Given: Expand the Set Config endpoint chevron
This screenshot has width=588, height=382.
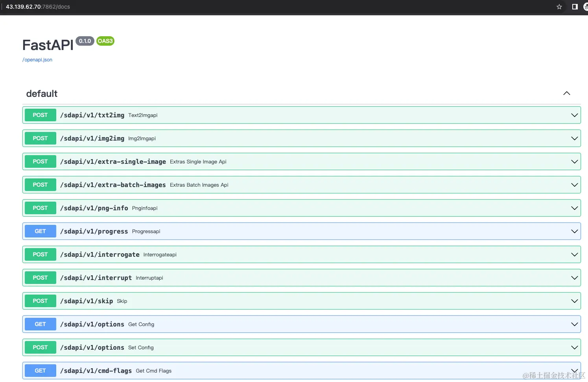Looking at the screenshot, I should (x=574, y=347).
